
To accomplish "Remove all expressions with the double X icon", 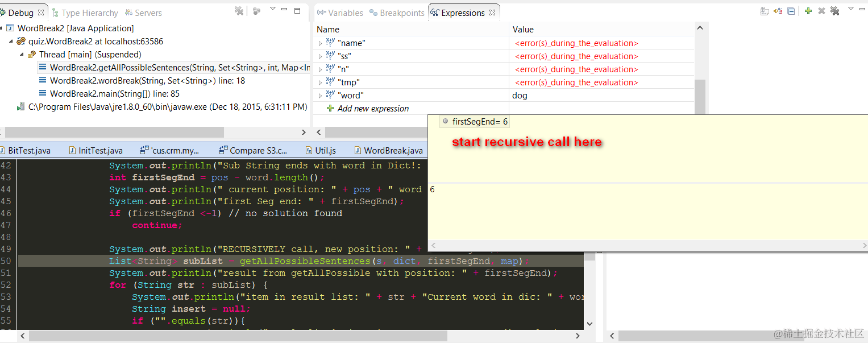I will (834, 11).
